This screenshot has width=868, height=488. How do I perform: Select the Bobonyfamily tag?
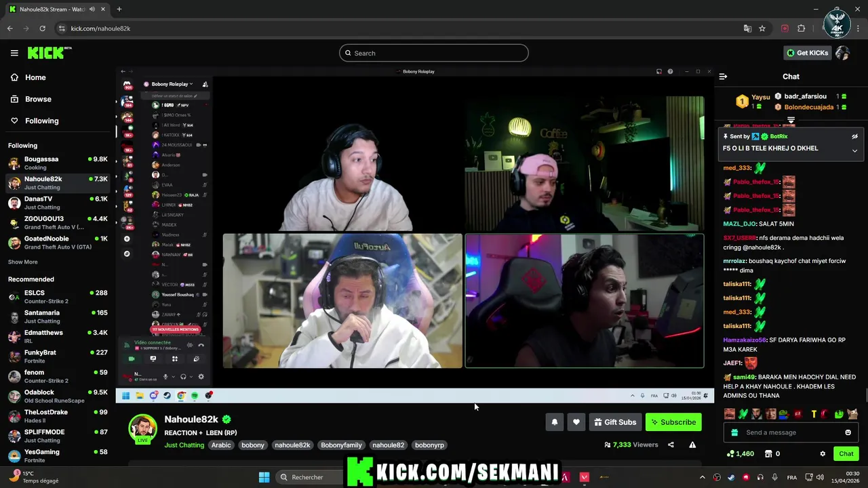click(341, 445)
